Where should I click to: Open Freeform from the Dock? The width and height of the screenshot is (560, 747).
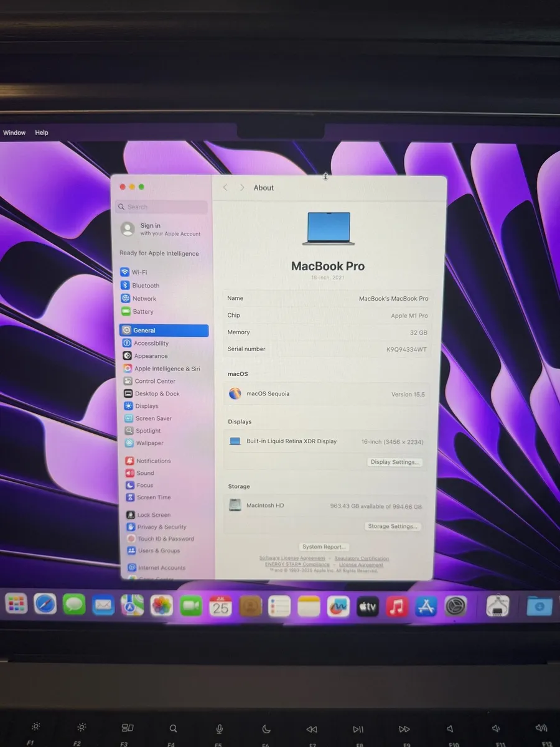tap(338, 606)
